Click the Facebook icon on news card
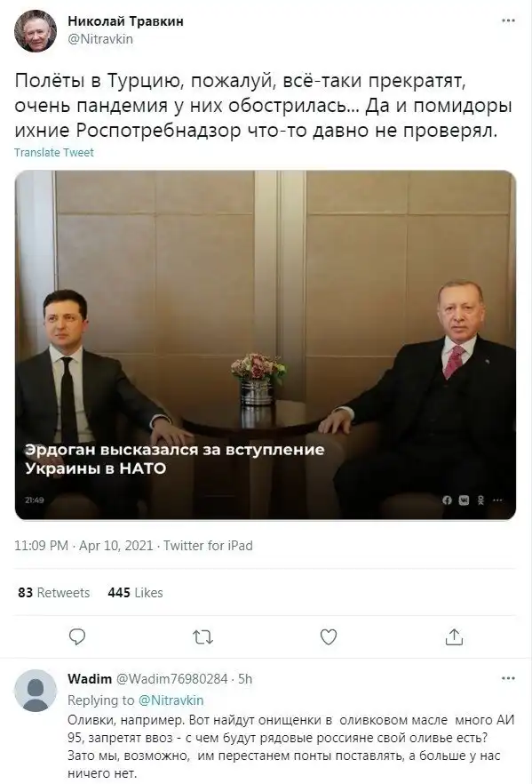 (x=447, y=500)
